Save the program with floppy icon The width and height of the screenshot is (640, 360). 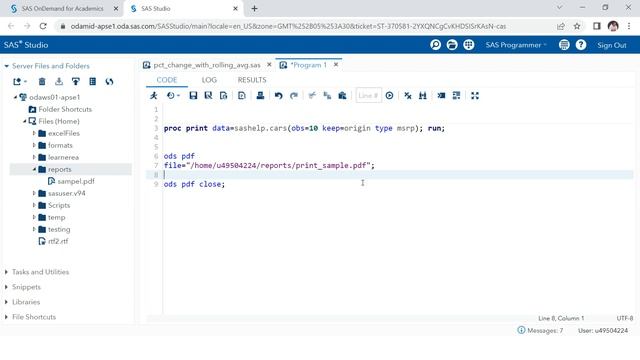193,96
